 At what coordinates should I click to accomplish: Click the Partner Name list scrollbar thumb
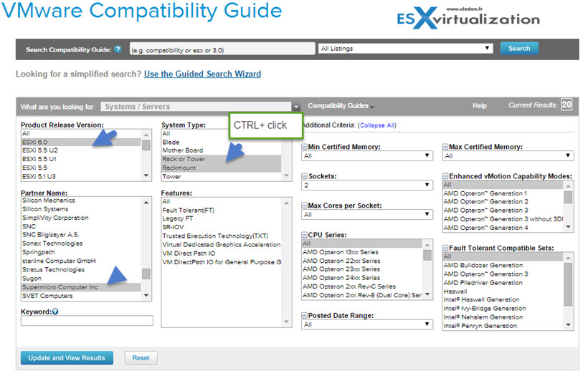[x=146, y=274]
